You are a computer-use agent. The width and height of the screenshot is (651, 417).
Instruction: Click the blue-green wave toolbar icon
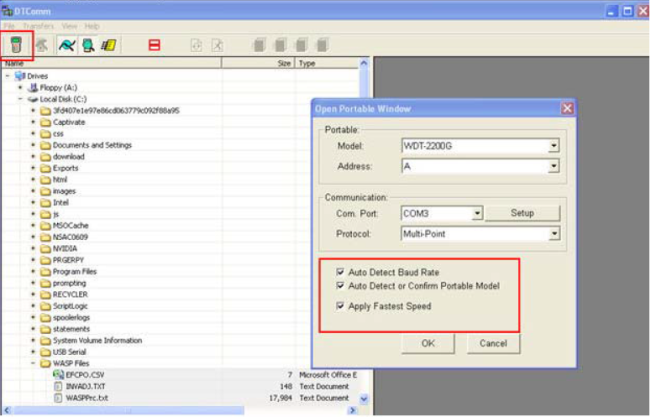[66, 45]
